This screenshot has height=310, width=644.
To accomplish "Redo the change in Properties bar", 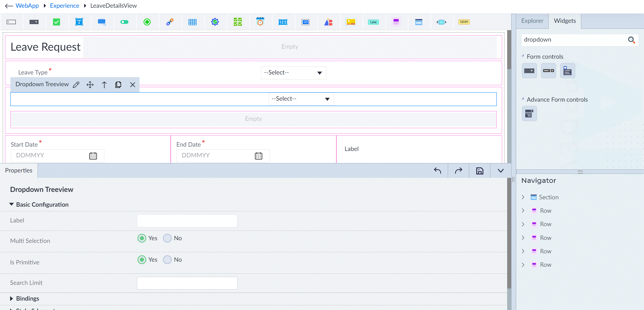I will click(x=459, y=170).
